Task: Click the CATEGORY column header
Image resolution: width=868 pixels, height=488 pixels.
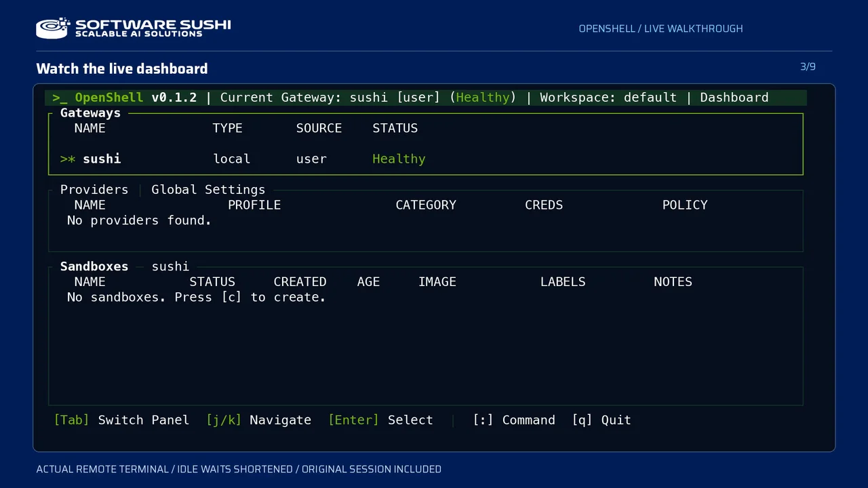Action: (426, 205)
